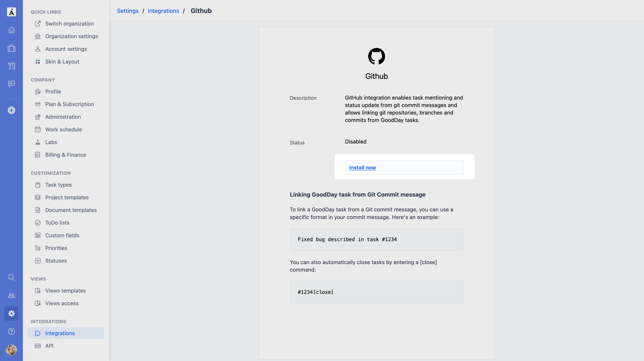
Task: Open the chat messages icon
Action: [11, 84]
